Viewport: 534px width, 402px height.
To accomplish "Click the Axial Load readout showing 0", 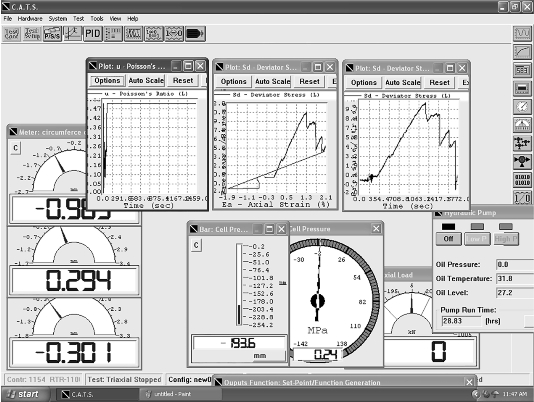I will click(430, 352).
